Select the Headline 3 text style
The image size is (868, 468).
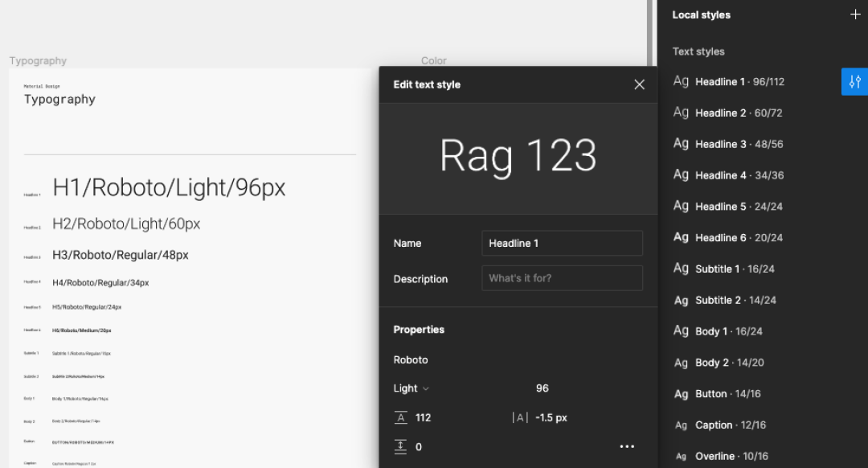click(x=722, y=144)
